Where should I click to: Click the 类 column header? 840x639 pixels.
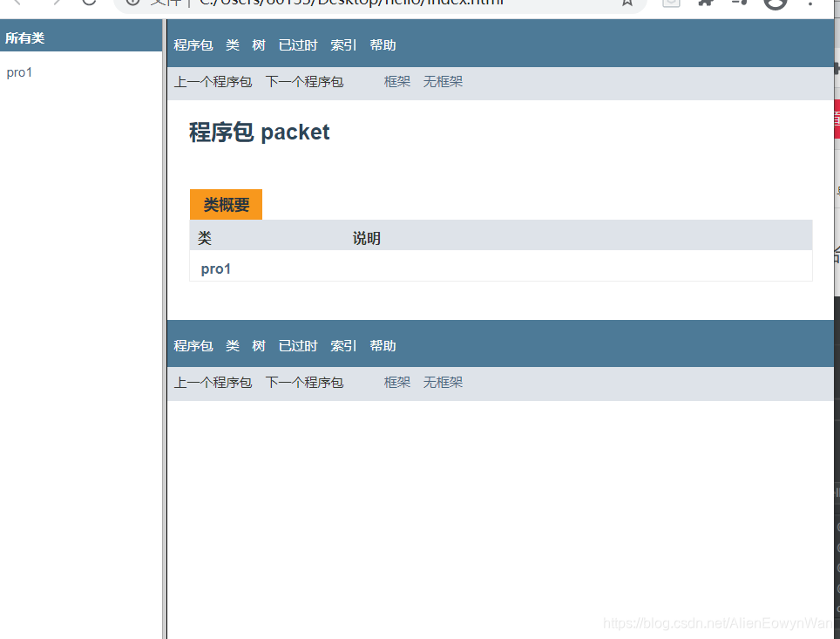tap(205, 238)
